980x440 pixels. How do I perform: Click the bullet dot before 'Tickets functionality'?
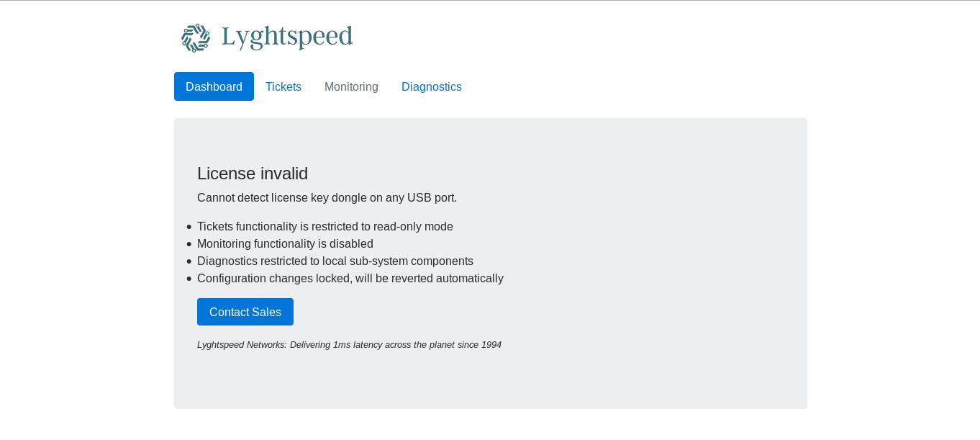tap(189, 227)
